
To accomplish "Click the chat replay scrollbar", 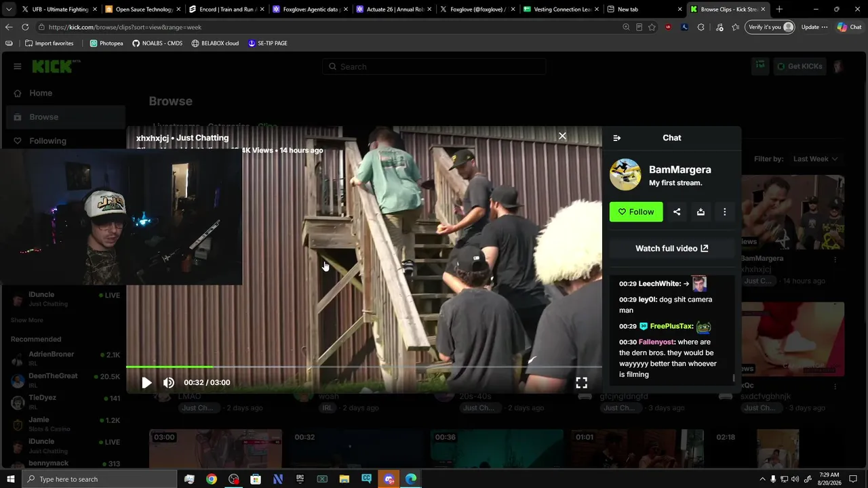I will [733, 377].
